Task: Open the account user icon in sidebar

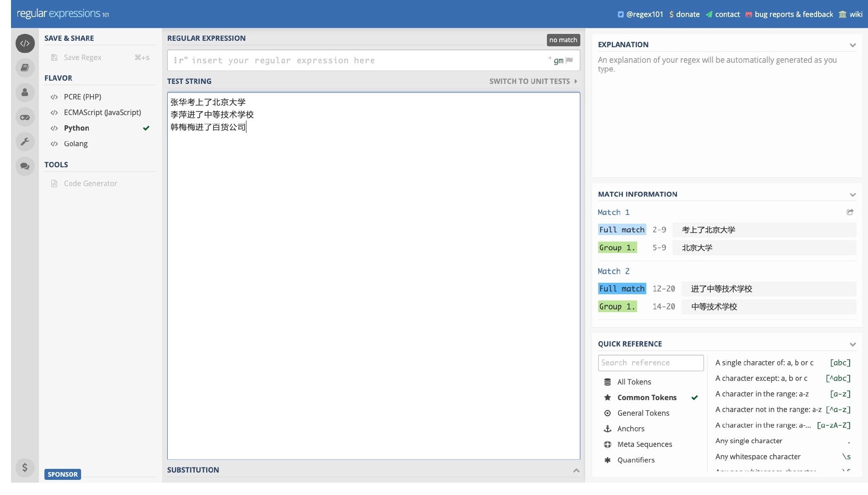Action: [25, 93]
